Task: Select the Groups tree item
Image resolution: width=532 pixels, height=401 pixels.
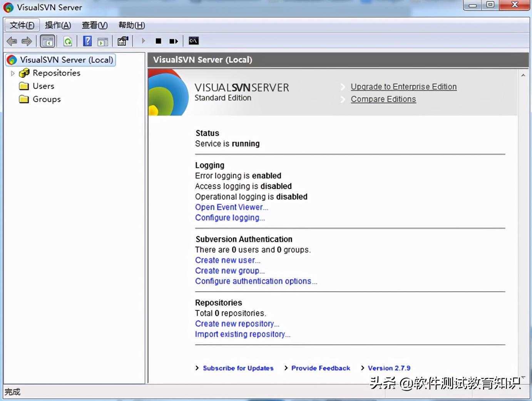Action: 47,99
